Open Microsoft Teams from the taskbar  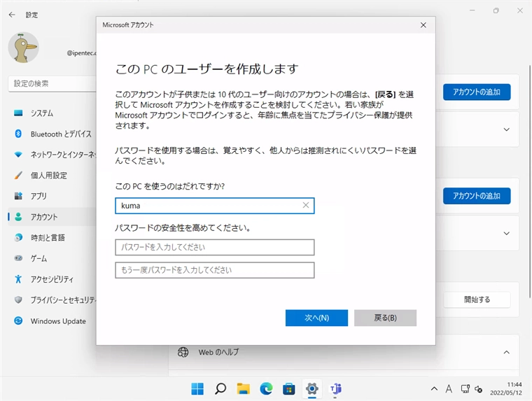click(335, 389)
